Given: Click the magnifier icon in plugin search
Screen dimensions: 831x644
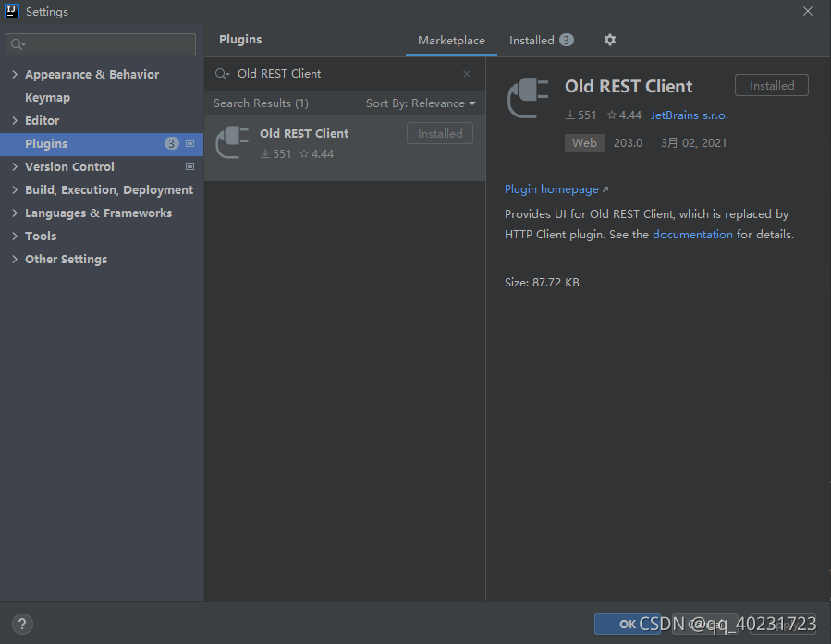Looking at the screenshot, I should pos(222,74).
